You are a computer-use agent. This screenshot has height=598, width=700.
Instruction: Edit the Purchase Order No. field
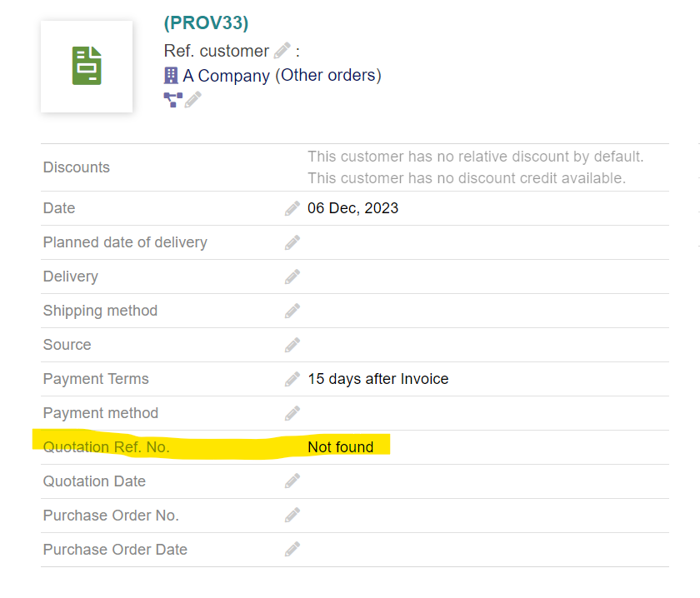(292, 516)
